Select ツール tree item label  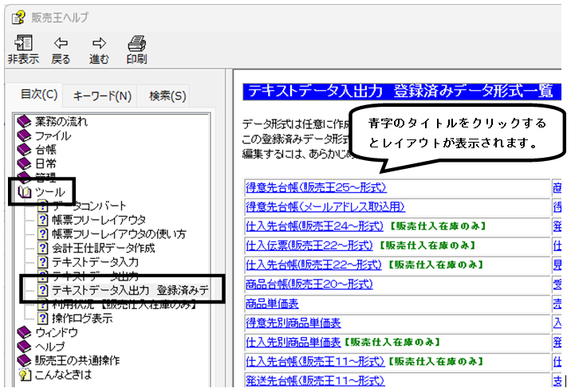point(50,192)
